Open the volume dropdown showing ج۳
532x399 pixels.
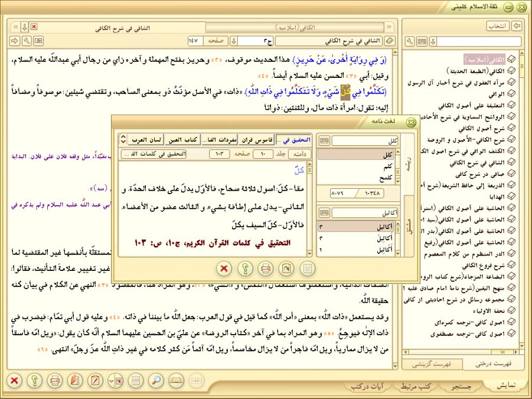tap(233, 41)
